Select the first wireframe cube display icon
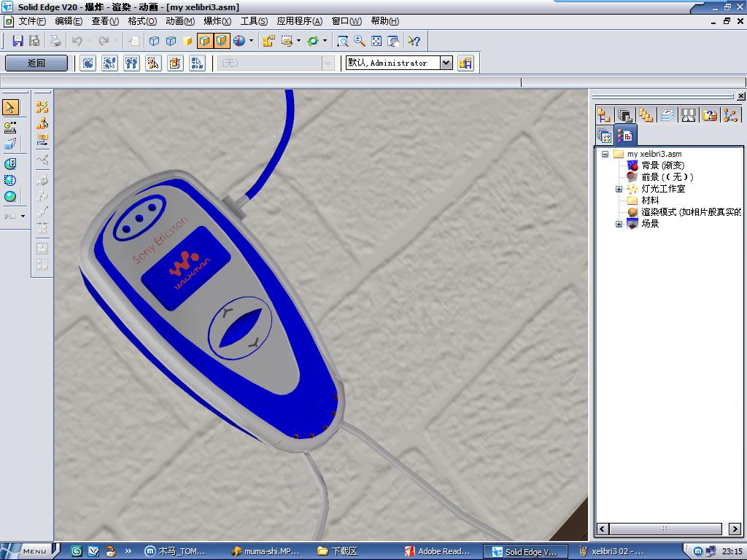This screenshot has height=560, width=747. coord(155,41)
